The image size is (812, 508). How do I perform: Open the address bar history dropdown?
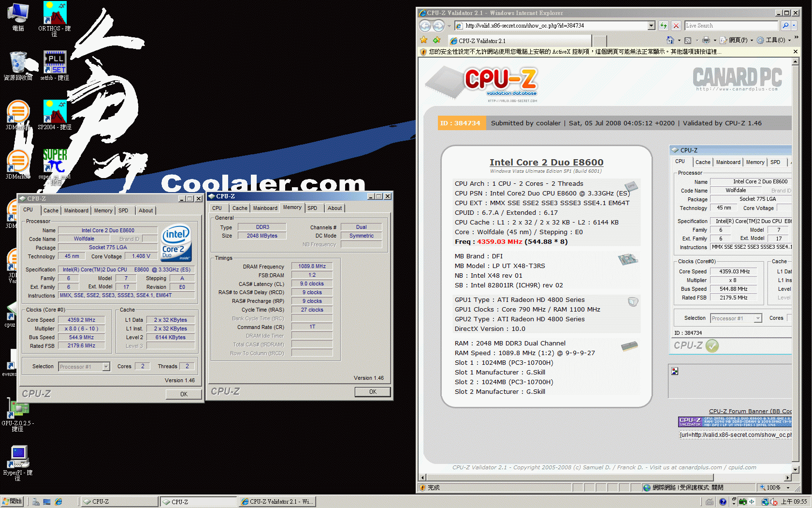coord(651,26)
